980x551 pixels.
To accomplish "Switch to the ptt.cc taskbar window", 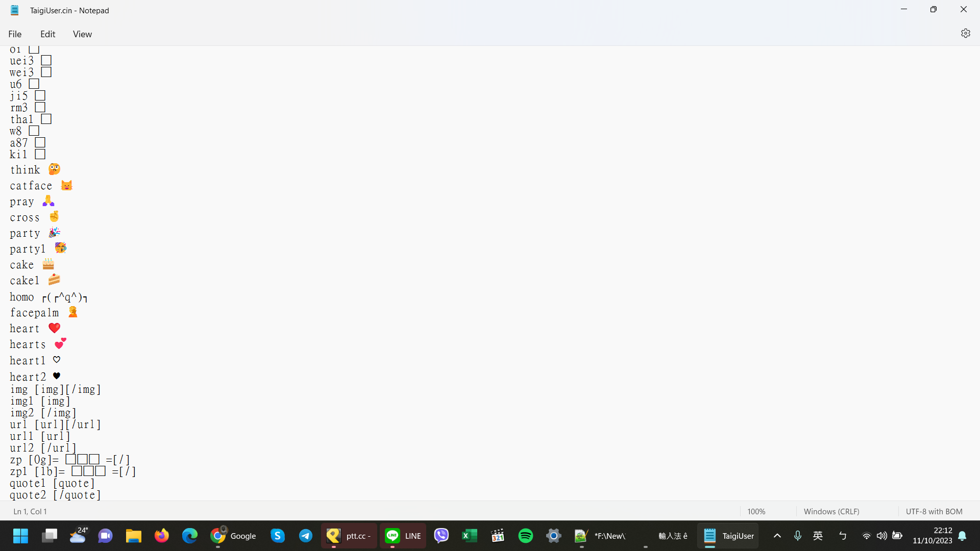I will point(349,536).
